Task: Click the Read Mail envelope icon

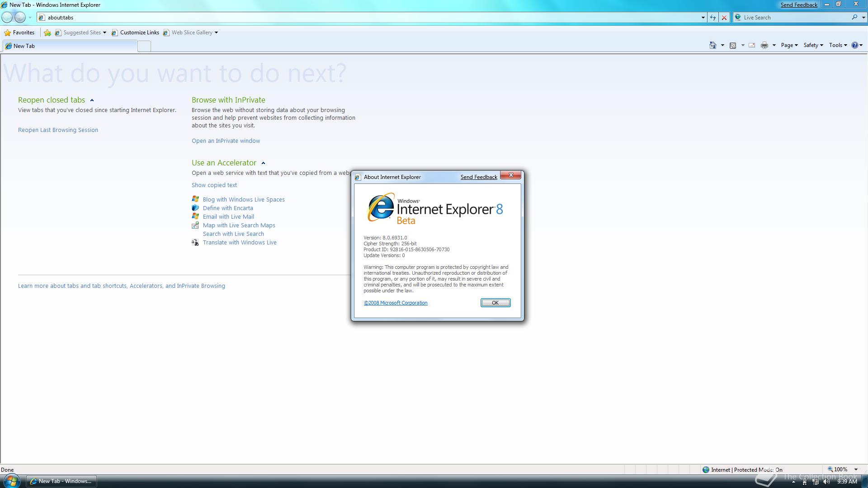Action: [x=752, y=45]
